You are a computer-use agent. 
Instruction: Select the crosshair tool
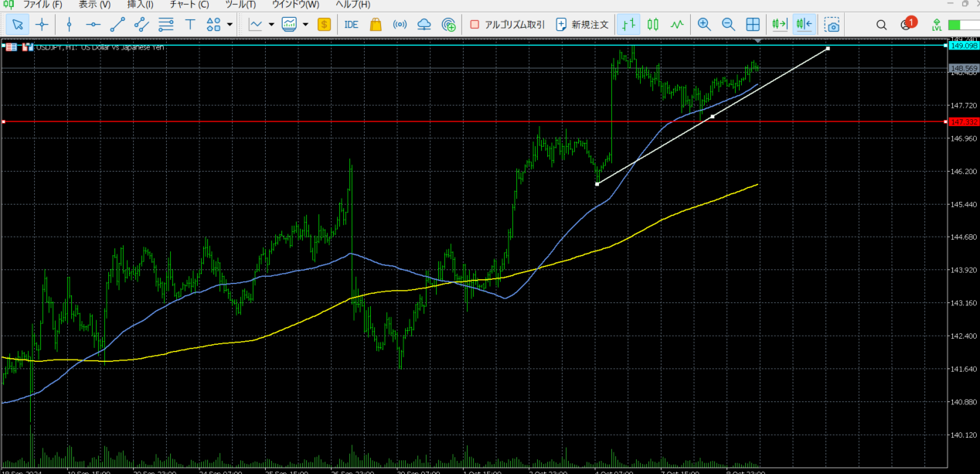tap(42, 24)
